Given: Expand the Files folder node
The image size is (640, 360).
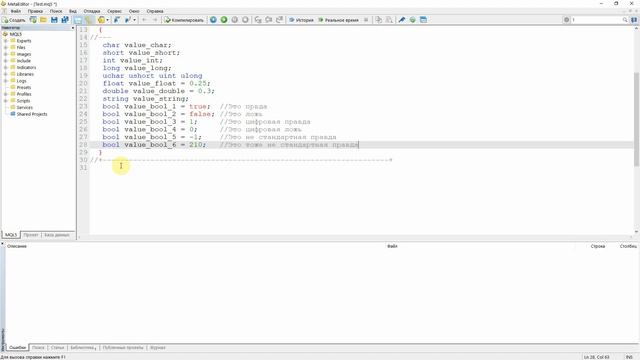Looking at the screenshot, I should [6, 47].
